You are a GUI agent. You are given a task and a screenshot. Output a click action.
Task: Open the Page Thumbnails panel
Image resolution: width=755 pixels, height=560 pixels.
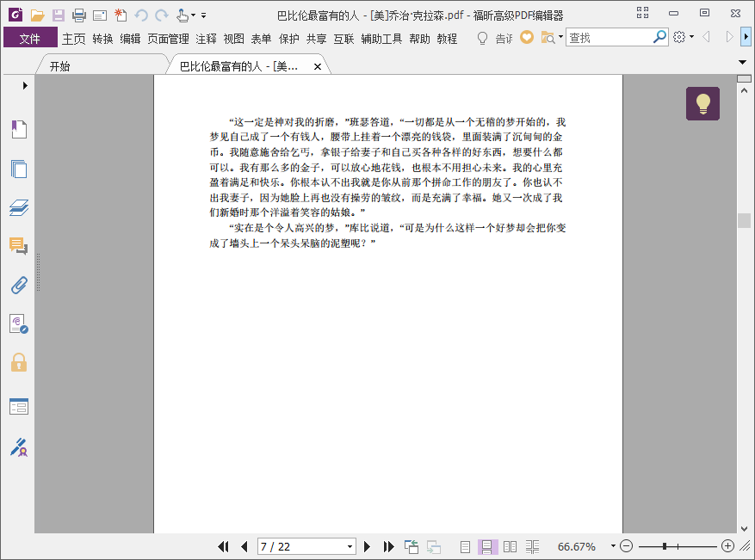click(x=19, y=169)
